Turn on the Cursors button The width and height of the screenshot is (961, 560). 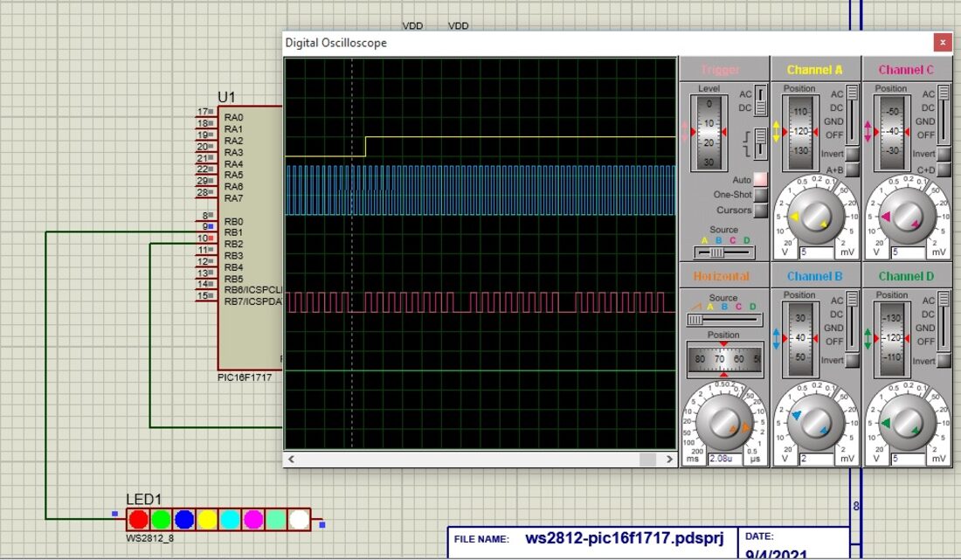point(761,211)
